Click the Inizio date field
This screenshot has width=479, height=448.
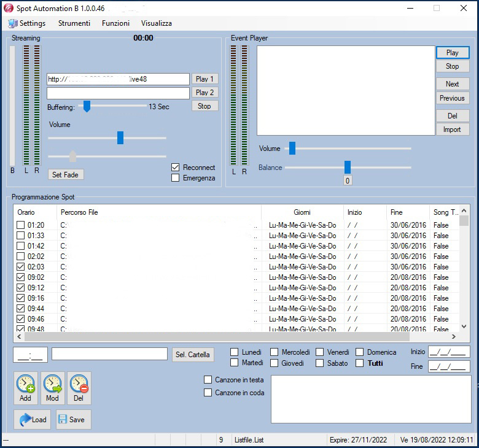pos(449,352)
